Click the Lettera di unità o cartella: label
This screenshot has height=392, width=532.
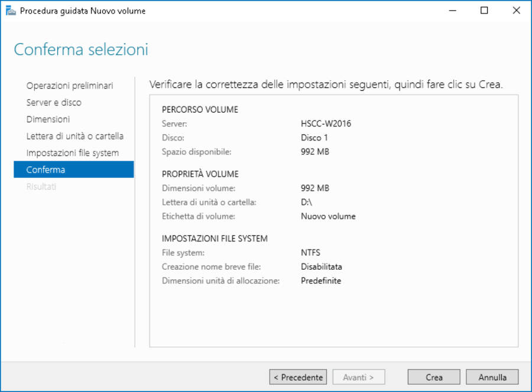click(209, 202)
